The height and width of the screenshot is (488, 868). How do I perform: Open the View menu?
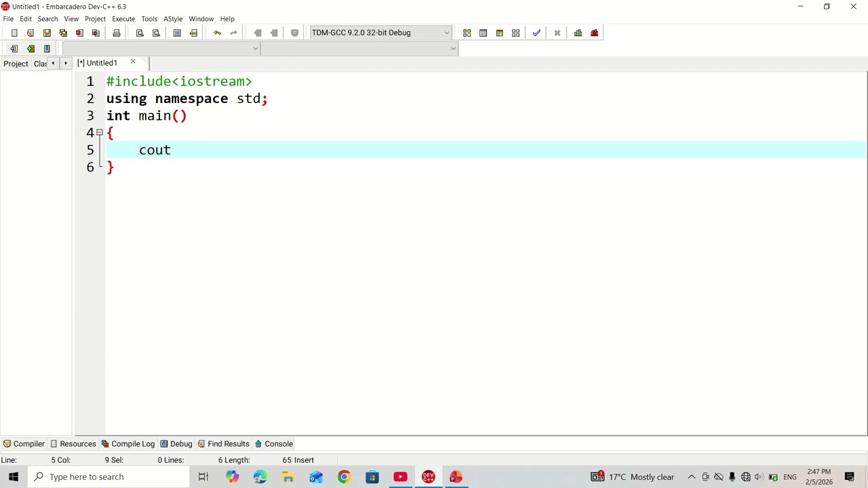71,18
